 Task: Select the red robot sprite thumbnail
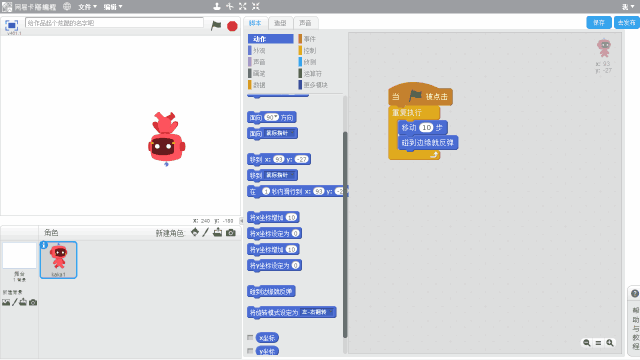click(x=58, y=260)
